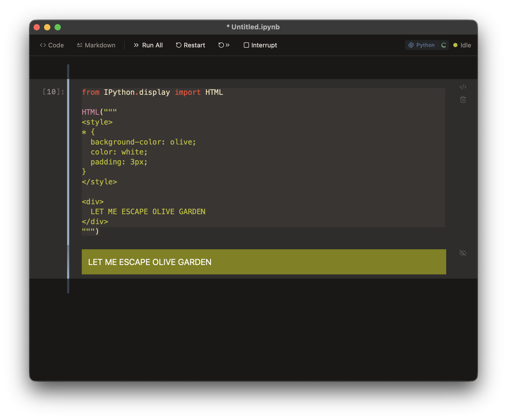
Task: Click the cell's view-source code icon
Action: tap(463, 87)
